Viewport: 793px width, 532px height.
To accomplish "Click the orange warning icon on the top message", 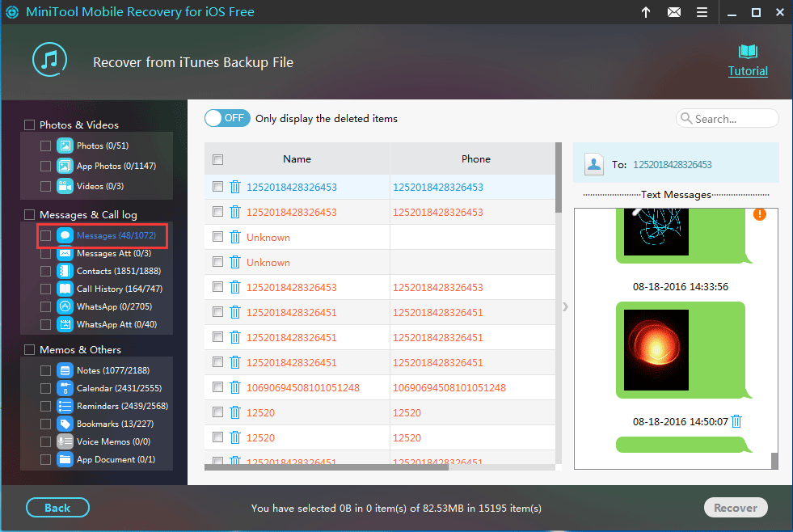I will [x=757, y=214].
